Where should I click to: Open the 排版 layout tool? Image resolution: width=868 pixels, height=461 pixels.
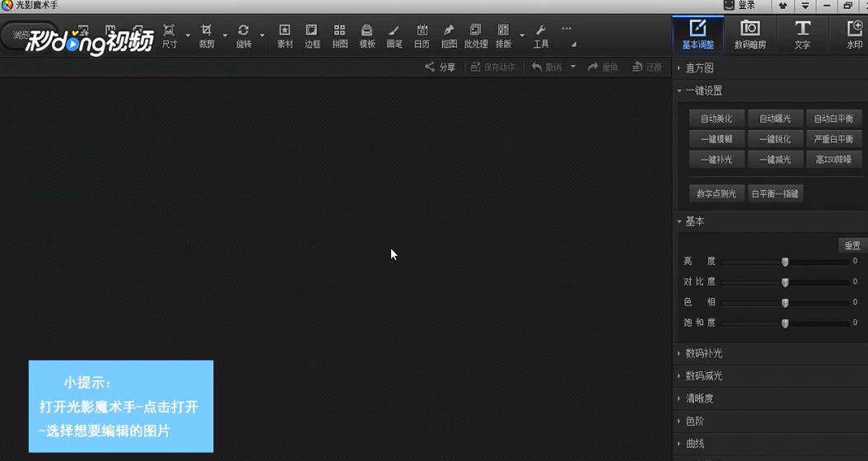click(x=503, y=36)
